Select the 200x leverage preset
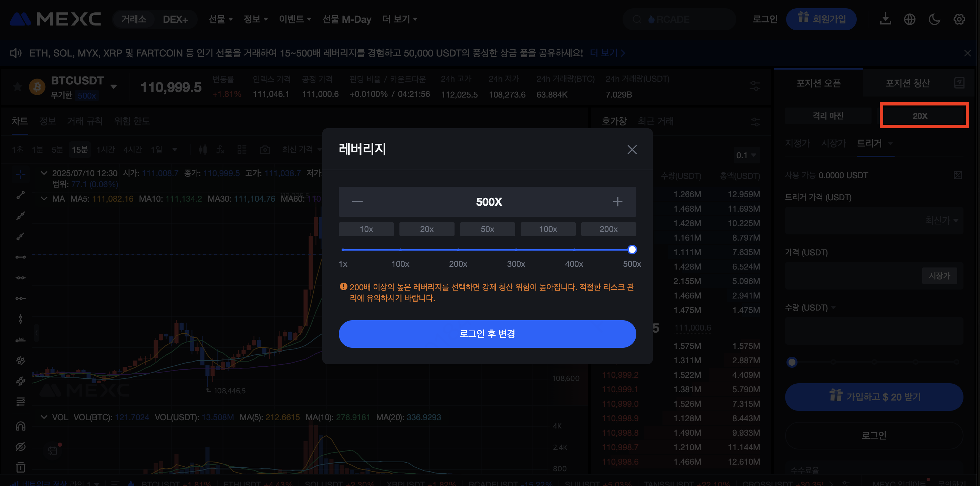Screen dimensions: 980x486 tap(608, 229)
